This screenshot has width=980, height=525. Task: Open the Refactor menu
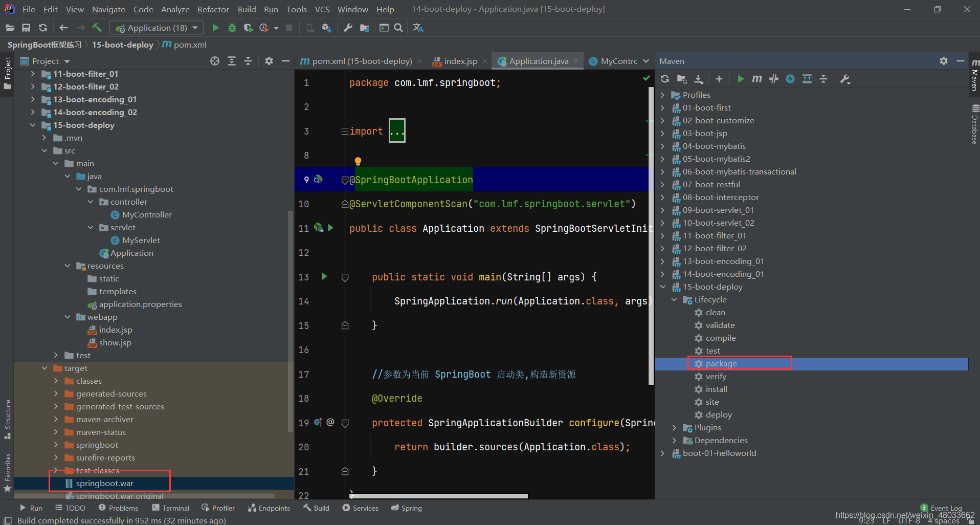tap(213, 9)
